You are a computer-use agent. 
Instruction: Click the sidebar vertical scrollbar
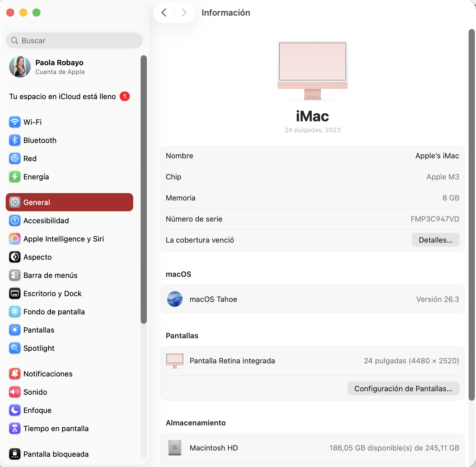pos(144,189)
